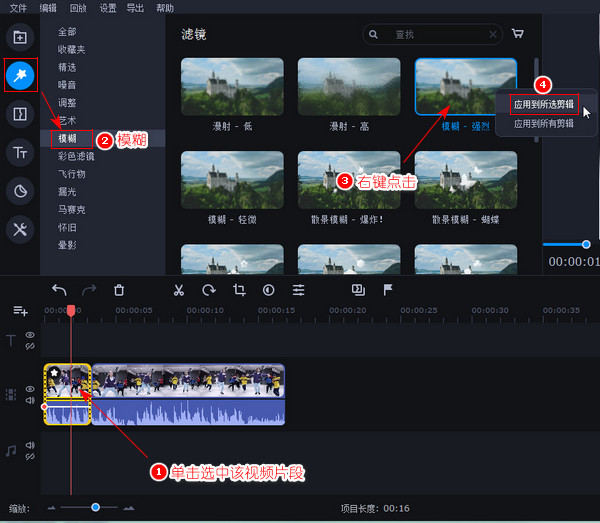Viewport: 600px width, 523px height.
Task: Click the add track icon
Action: 20,311
